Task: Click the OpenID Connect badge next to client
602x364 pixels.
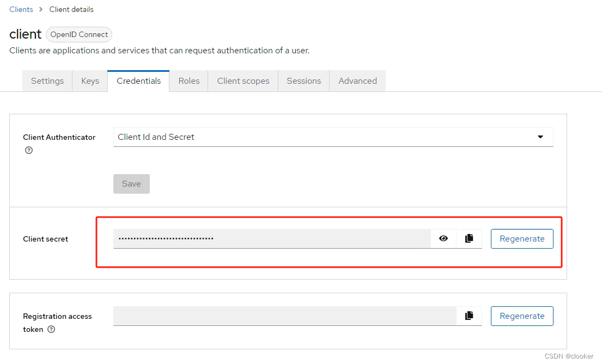Action: pos(78,34)
